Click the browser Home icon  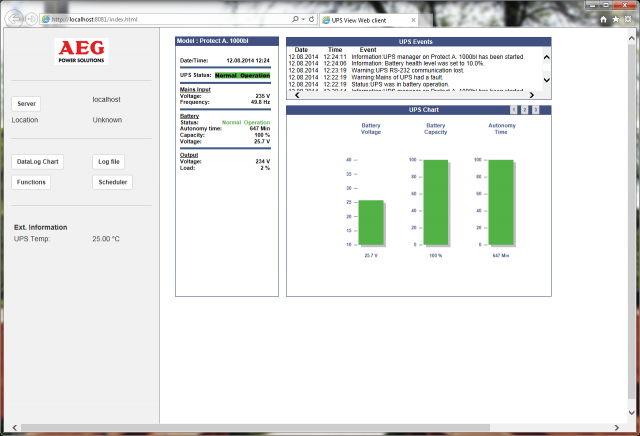[x=603, y=19]
